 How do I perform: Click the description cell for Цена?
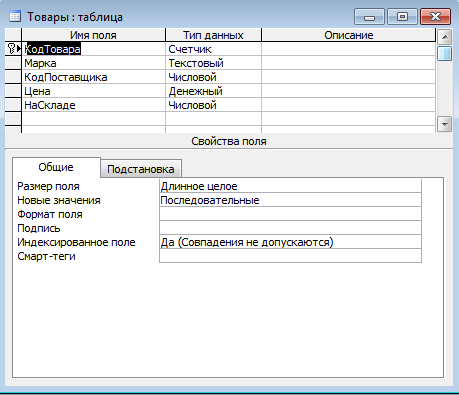tap(349, 91)
